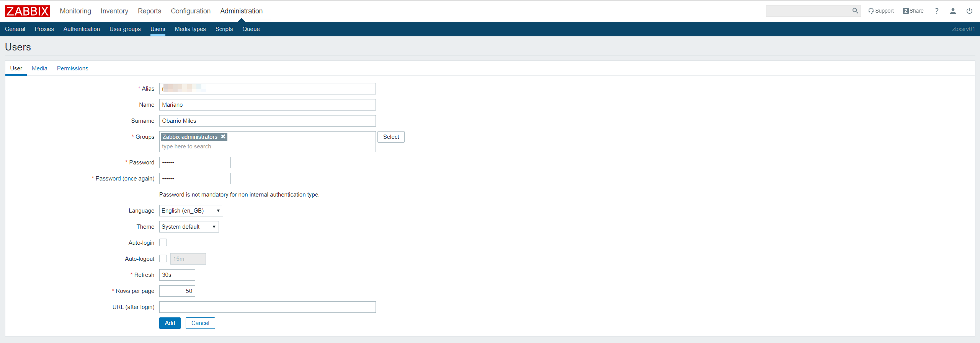Click the URL (after login) field
Screen dimensions: 980x343
(268, 307)
